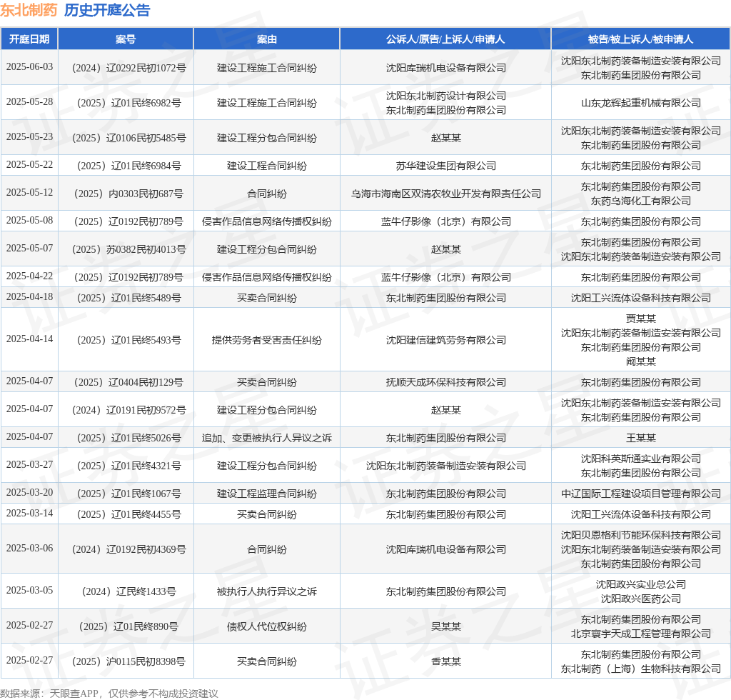Click plaintiff 苏华建设集团有限公司
The height and width of the screenshot is (700, 731).
445,166
